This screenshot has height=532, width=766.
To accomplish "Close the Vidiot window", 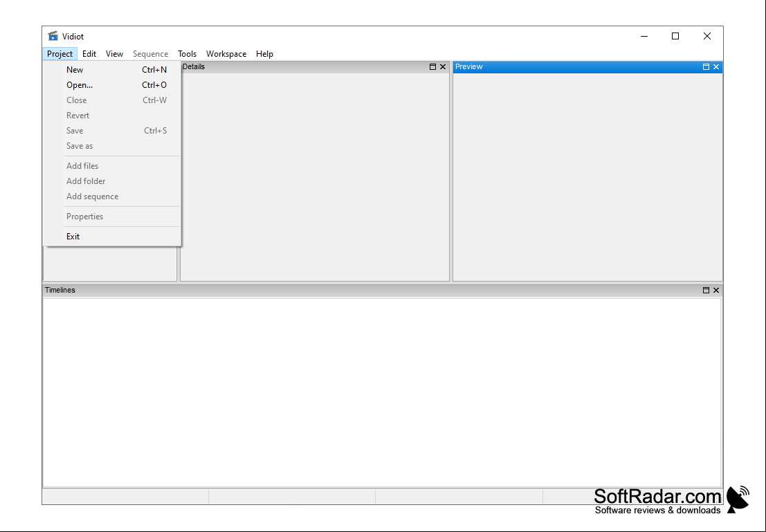I will [707, 36].
